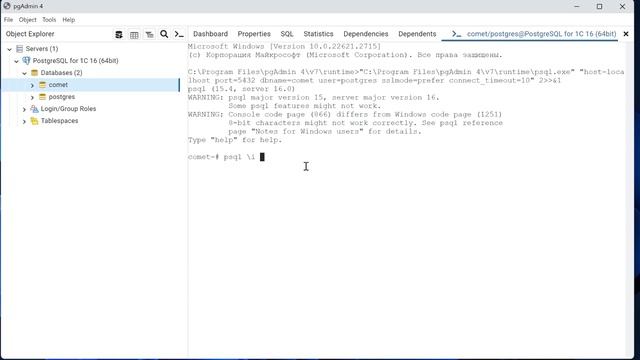Select PostgreSQL for 1C 16 (64bit) server

pyautogui.click(x=76, y=60)
